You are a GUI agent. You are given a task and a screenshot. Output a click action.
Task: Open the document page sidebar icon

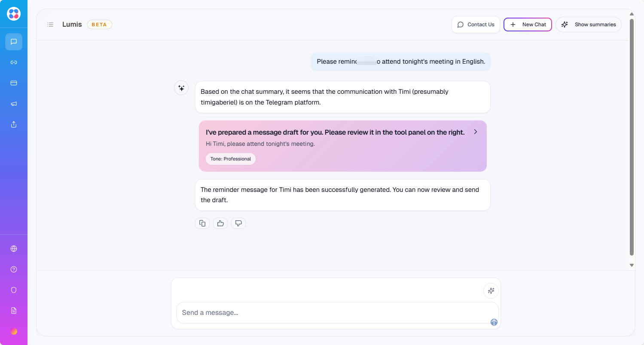click(14, 311)
